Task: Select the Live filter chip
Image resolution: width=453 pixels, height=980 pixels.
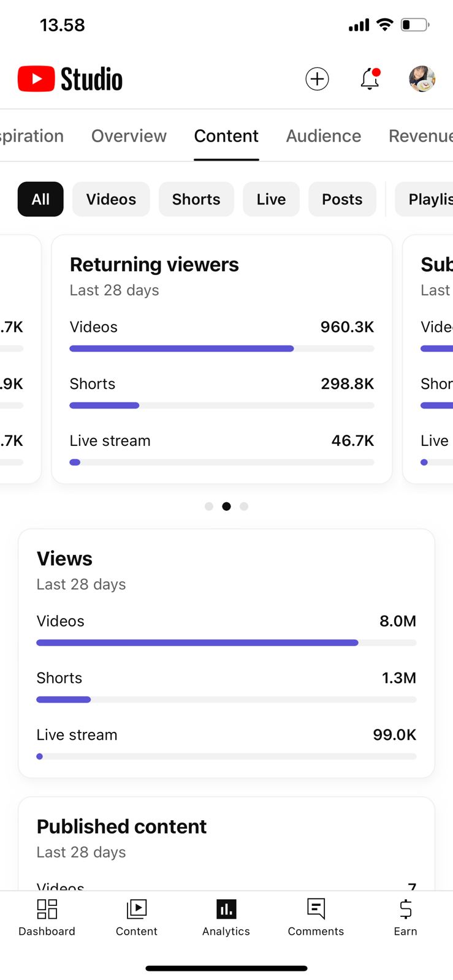Action: pos(271,199)
